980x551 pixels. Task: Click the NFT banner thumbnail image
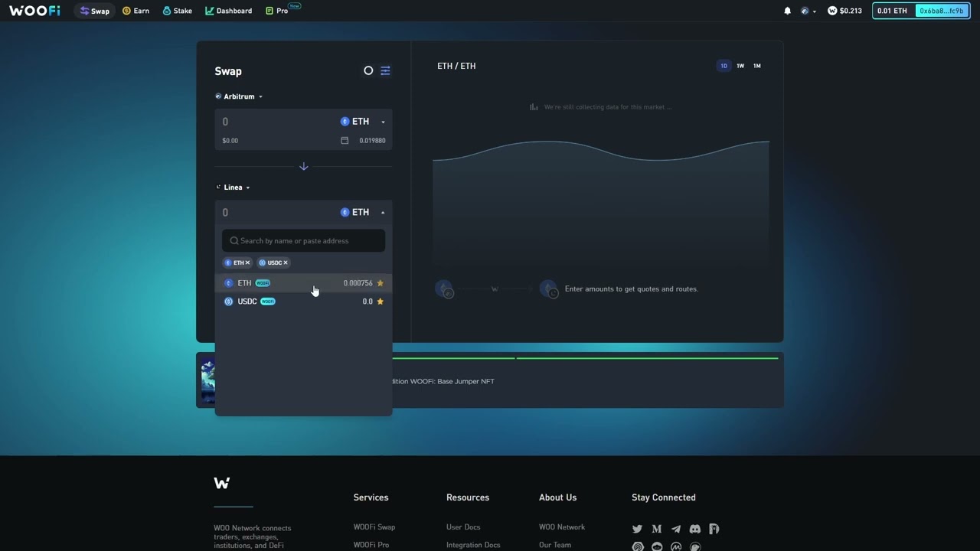click(207, 380)
